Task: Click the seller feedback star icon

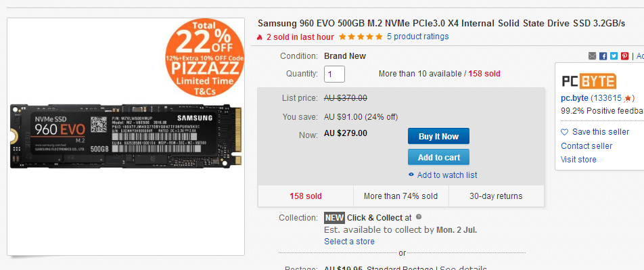Action: click(x=628, y=98)
